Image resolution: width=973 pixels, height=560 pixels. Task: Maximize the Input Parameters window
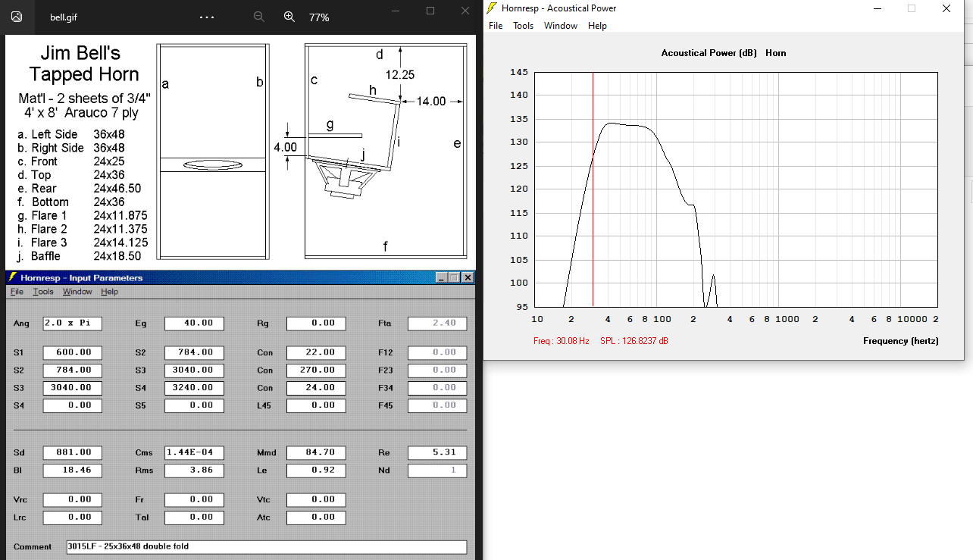click(455, 278)
